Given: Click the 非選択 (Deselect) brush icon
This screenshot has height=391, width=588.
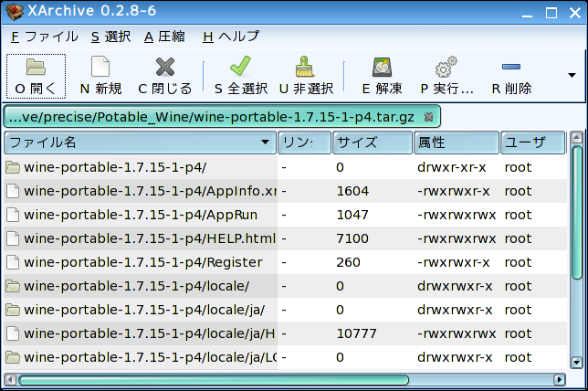Looking at the screenshot, I should tap(305, 67).
